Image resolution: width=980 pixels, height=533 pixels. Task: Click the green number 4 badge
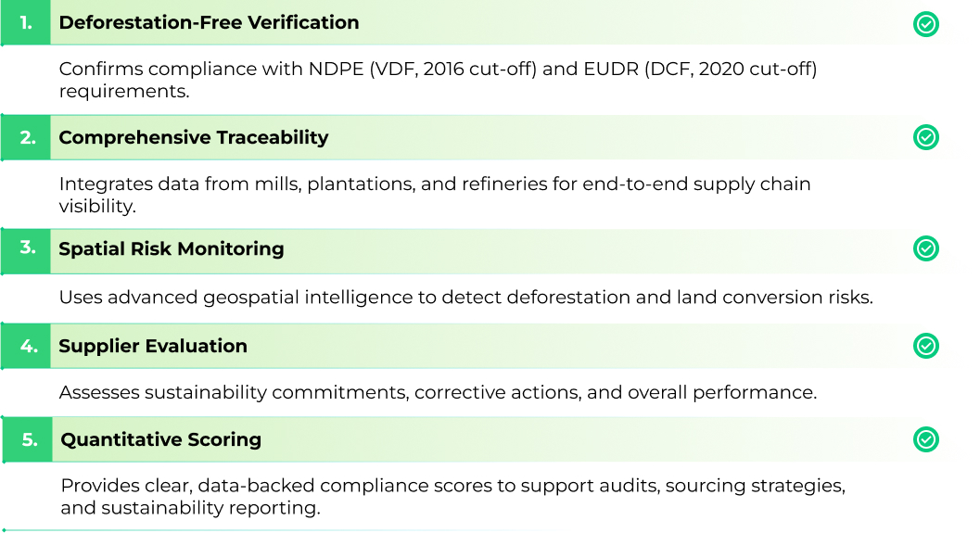coord(27,346)
